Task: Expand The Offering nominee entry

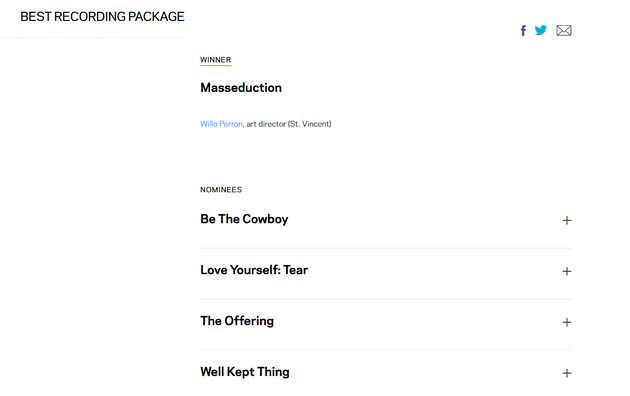Action: pos(567,322)
